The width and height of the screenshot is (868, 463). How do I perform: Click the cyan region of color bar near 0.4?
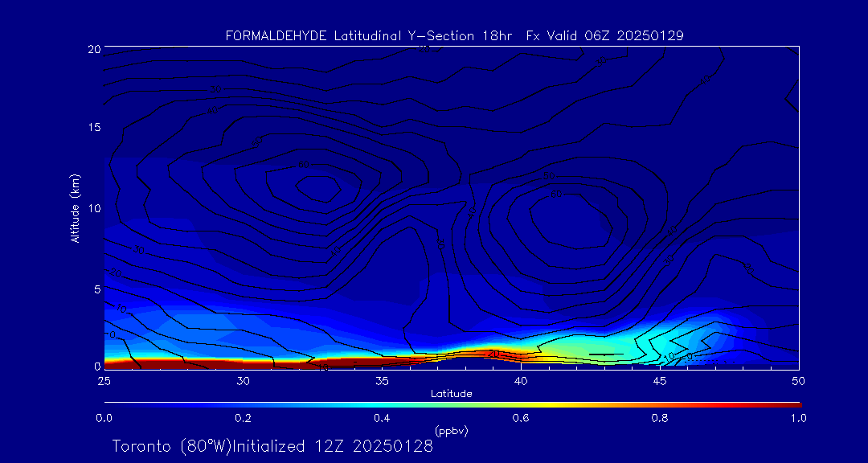(x=383, y=404)
